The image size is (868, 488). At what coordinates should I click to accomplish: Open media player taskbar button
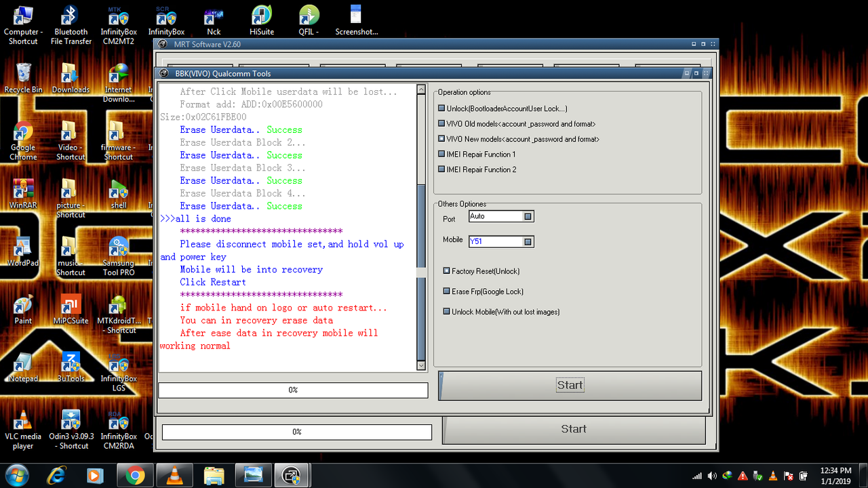click(96, 476)
